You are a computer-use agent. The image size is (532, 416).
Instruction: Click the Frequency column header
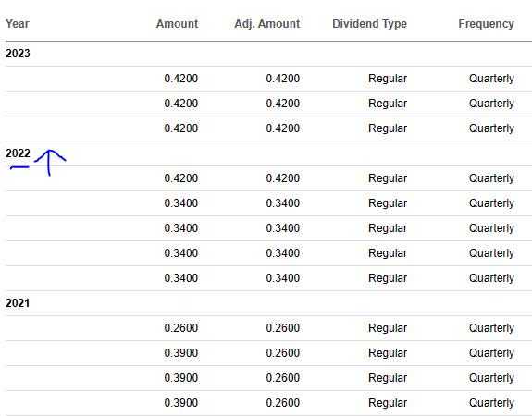tap(486, 24)
